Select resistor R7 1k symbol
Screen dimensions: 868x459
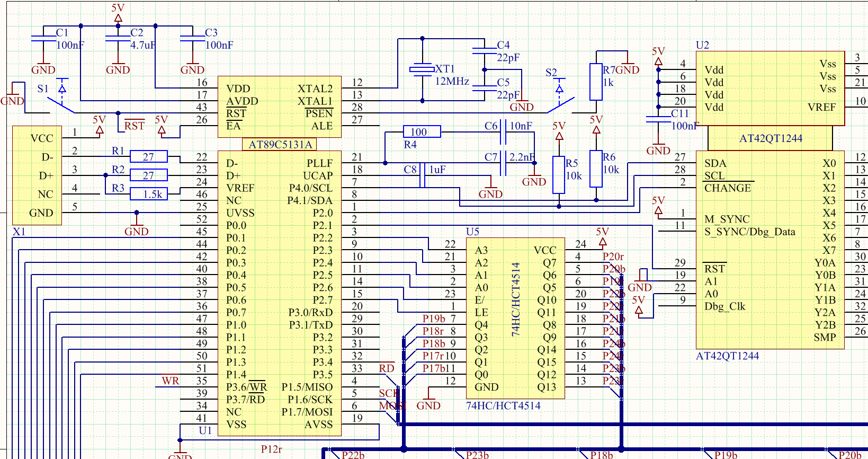pos(596,82)
